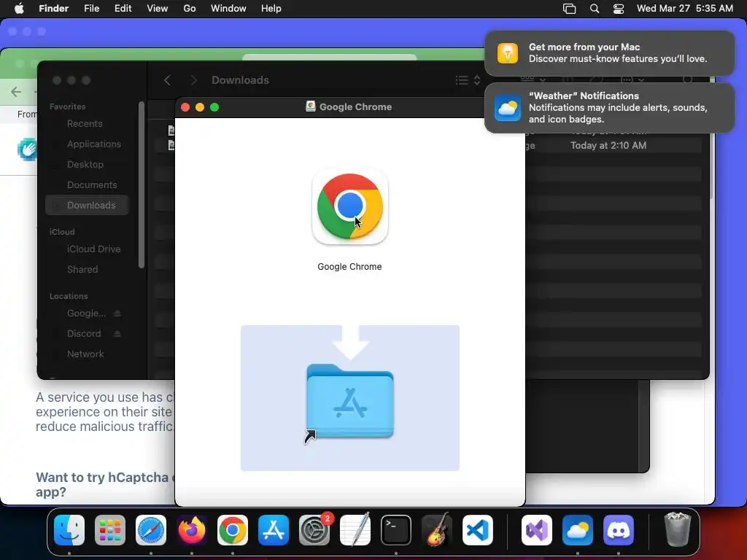The width and height of the screenshot is (747, 560).
Task: Select Discord volume in Finder sidebar
Action: [84, 334]
